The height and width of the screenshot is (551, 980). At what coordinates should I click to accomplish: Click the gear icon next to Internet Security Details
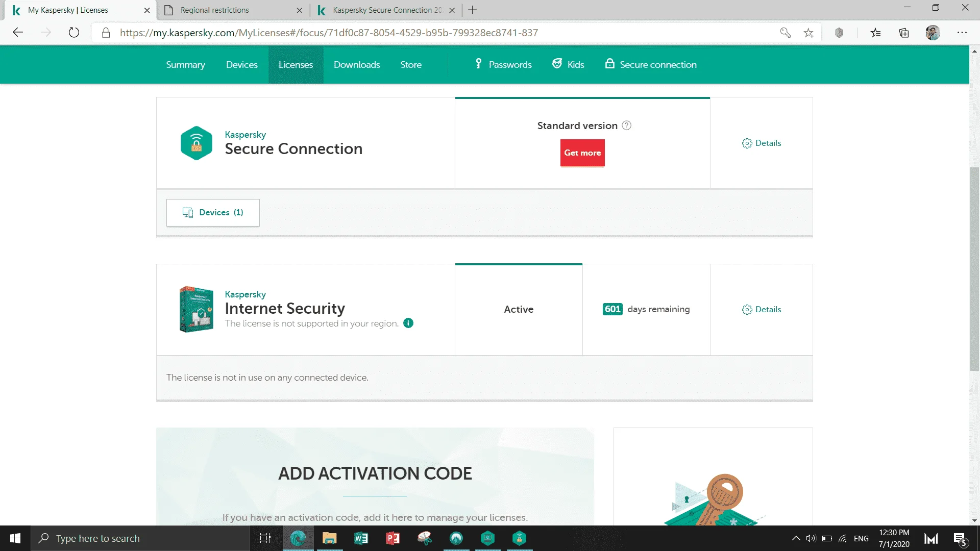pos(747,310)
